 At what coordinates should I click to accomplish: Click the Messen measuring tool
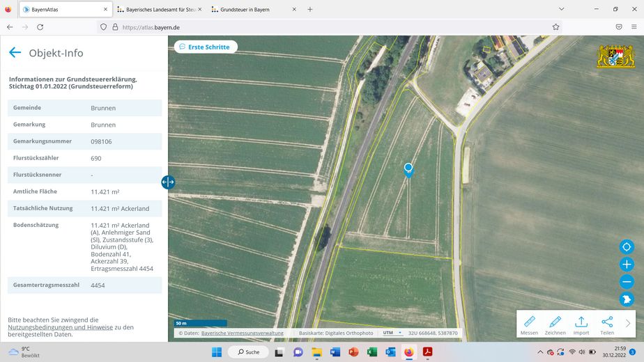coord(529,324)
